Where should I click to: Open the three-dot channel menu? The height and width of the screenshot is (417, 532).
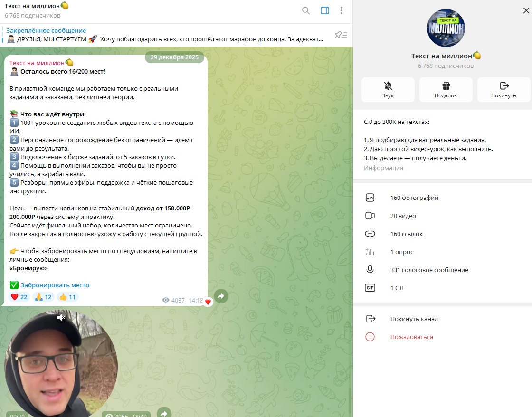click(342, 10)
